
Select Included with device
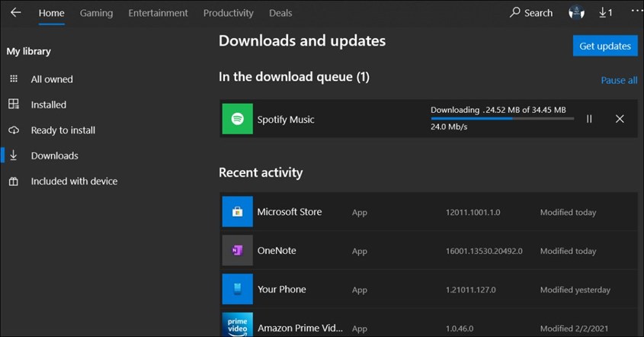click(x=74, y=181)
